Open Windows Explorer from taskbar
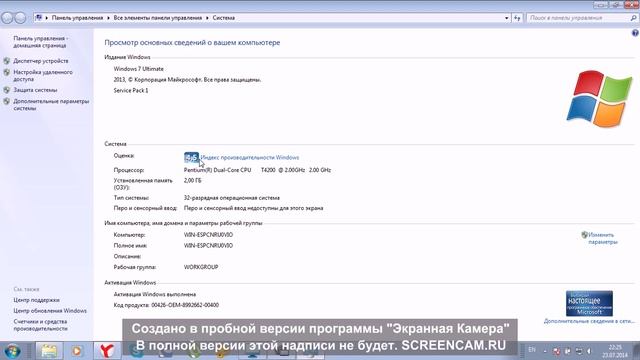 [x=49, y=351]
